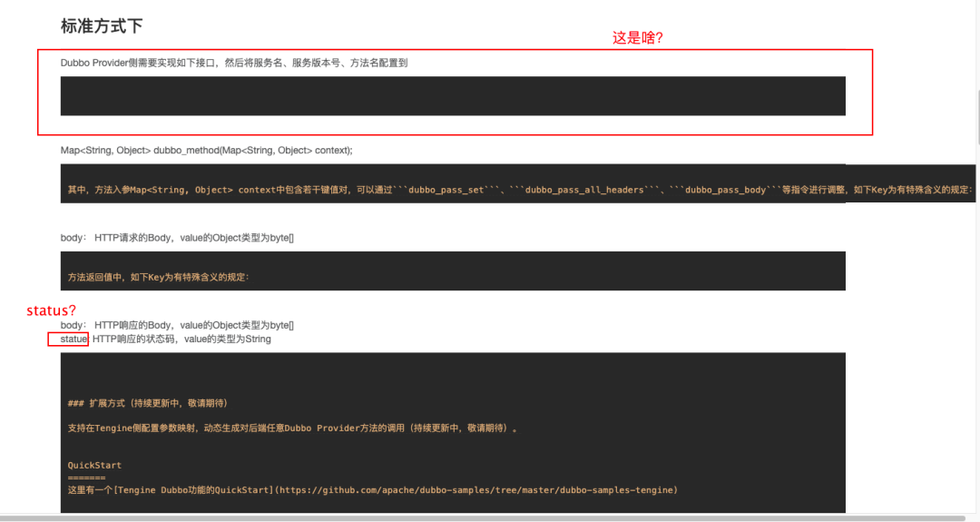Click the ### 扩展方式 heading in the code block
Image resolution: width=980 pixels, height=522 pixels.
pyautogui.click(x=148, y=403)
